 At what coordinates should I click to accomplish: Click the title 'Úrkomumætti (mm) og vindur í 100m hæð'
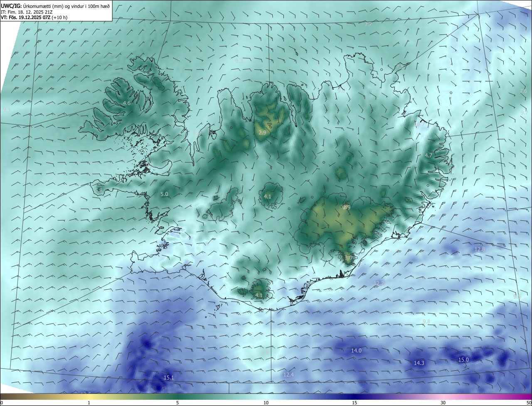66,6
